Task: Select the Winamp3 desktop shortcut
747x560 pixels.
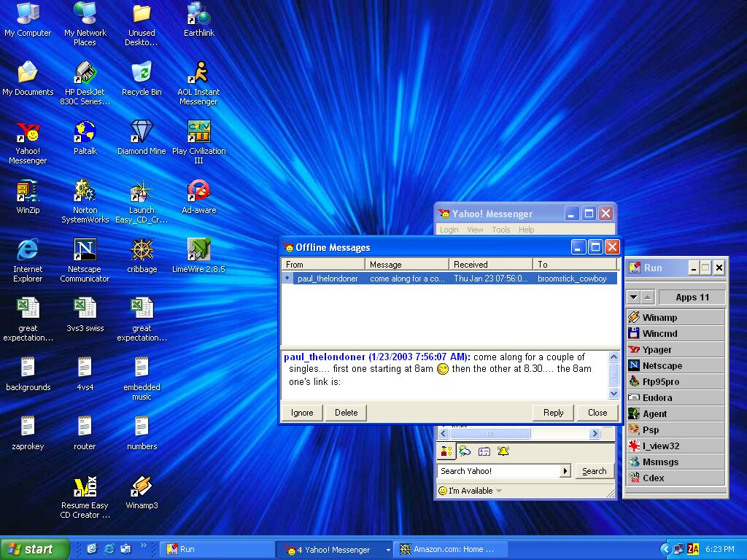Action: [x=142, y=492]
